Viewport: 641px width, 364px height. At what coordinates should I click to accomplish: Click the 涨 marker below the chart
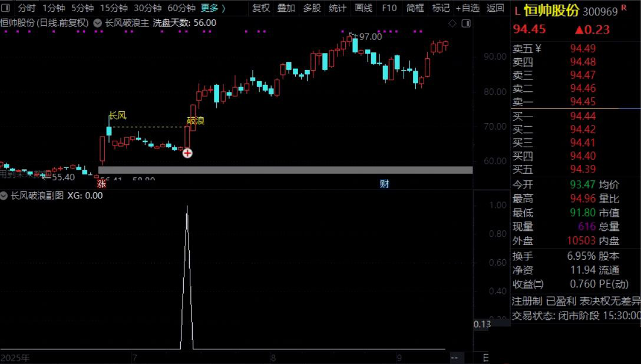tap(101, 184)
